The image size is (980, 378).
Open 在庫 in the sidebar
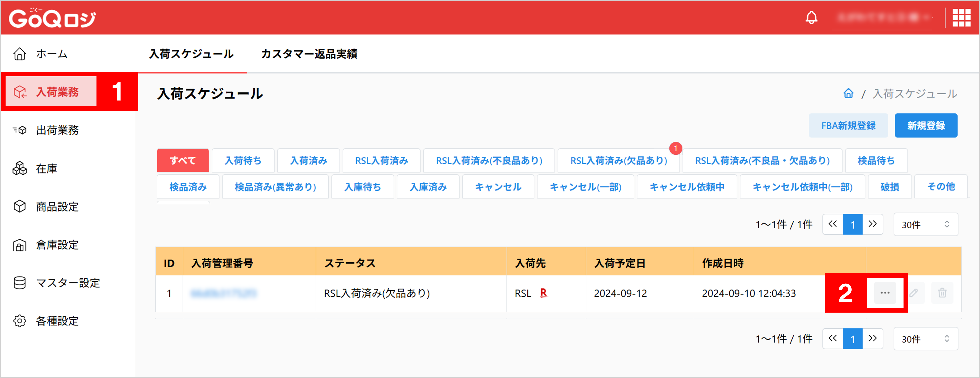[x=46, y=168]
